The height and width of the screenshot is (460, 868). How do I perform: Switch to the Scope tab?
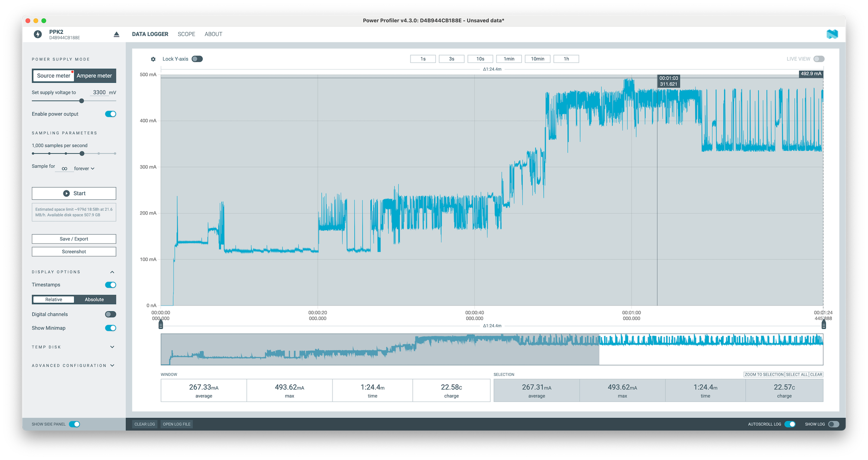point(186,34)
